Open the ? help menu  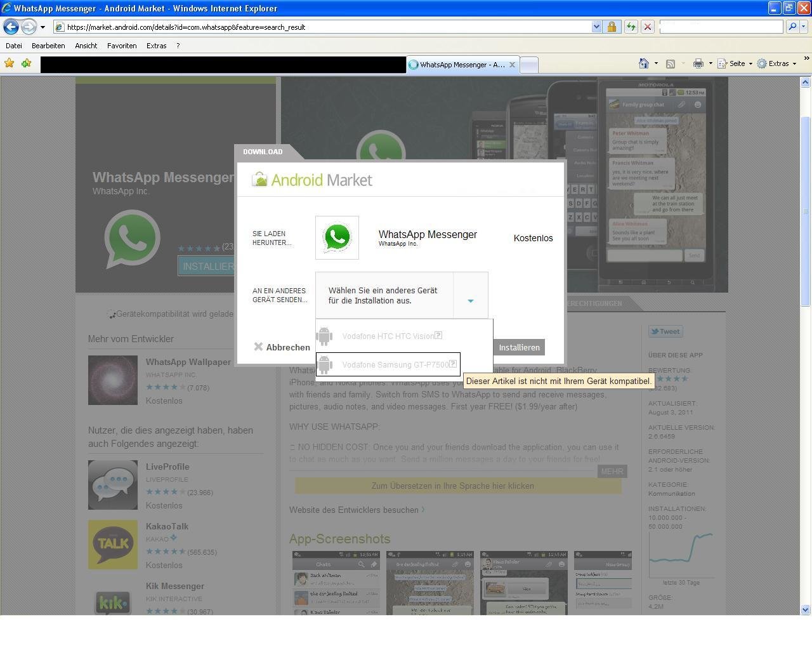click(x=178, y=46)
